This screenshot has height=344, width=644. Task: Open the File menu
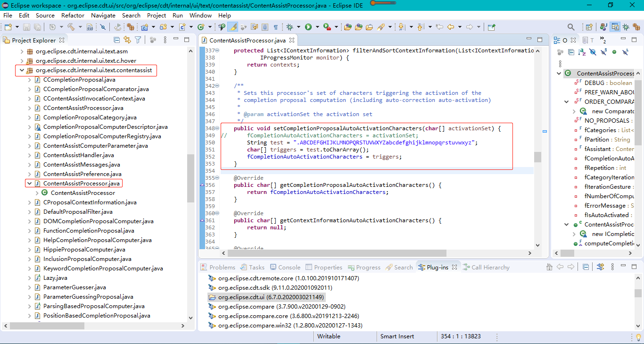pos(8,15)
